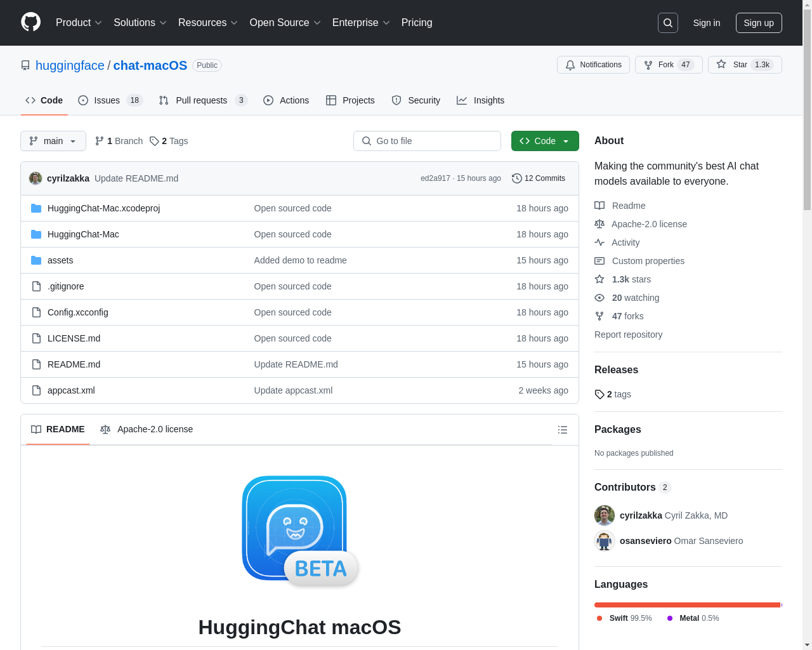Expand the Enterprise menu
Screen dimensions: 812x650
(x=361, y=23)
